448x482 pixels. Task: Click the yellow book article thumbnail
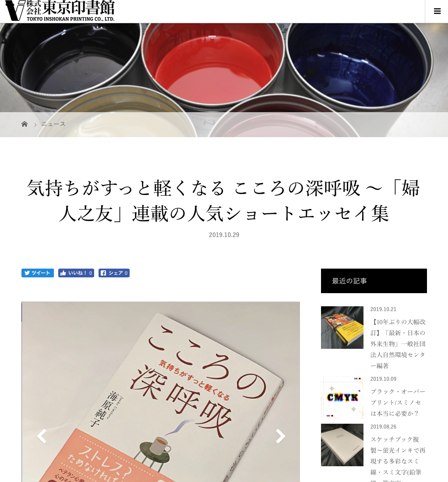pos(342,327)
